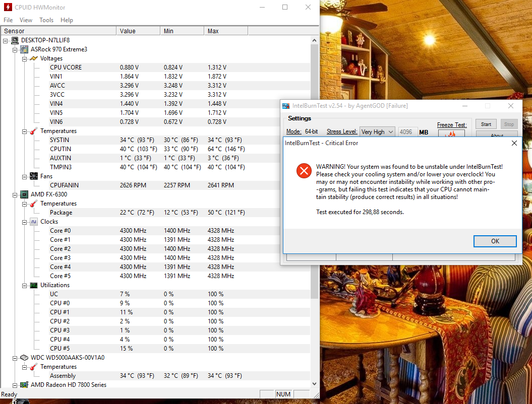Click the Mode: 64-bit label in IntelBurnTest
532x404 pixels.
302,131
